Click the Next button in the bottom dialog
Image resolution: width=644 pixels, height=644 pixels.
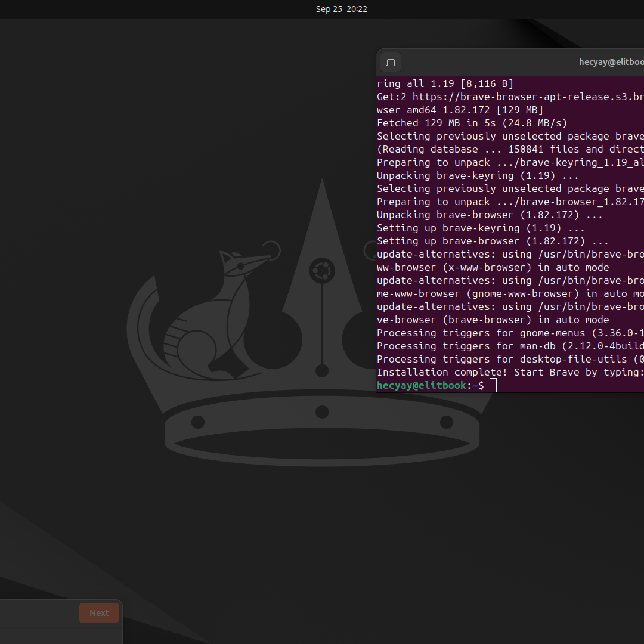[100, 613]
